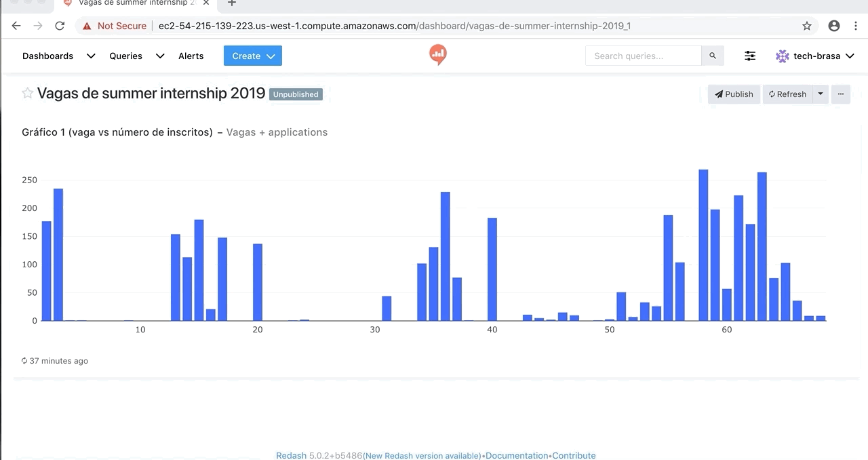Click the browser reload icon

click(x=60, y=26)
